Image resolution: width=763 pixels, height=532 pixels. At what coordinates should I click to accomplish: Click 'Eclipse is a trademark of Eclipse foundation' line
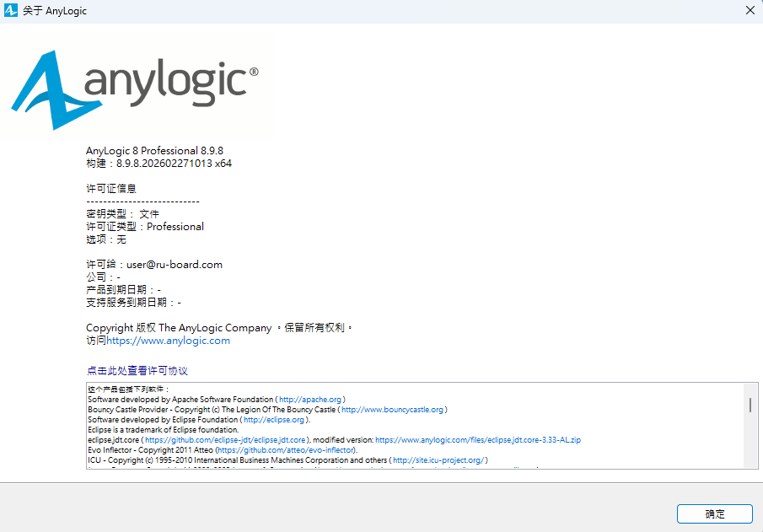(163, 430)
